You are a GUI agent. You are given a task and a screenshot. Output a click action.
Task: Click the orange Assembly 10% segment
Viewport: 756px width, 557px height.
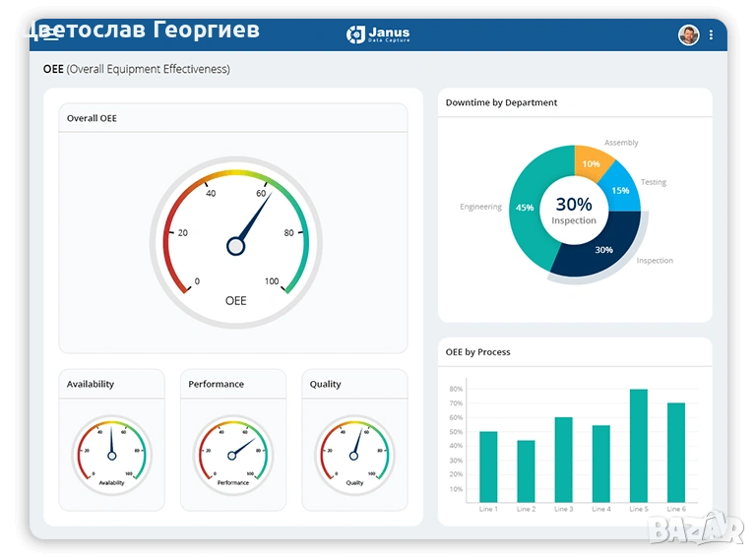[591, 163]
